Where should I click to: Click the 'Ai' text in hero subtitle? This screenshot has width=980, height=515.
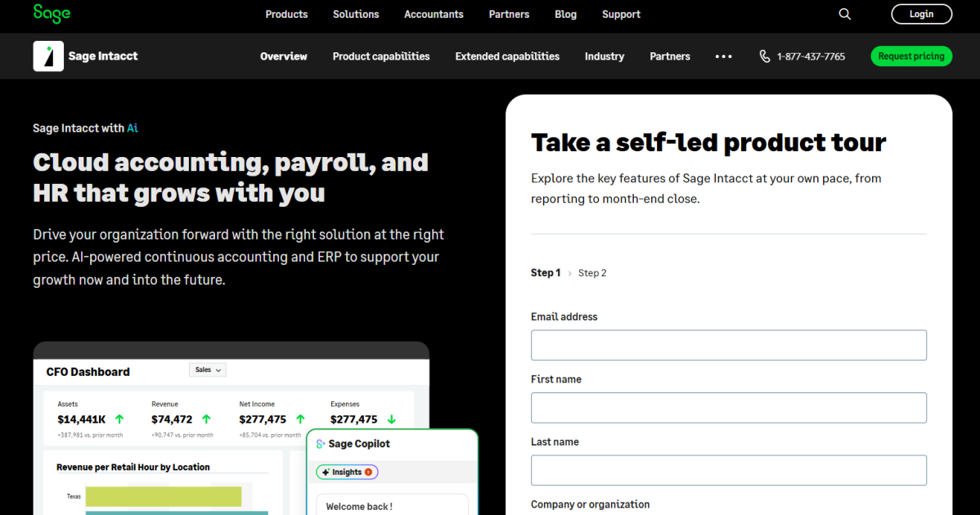(133, 128)
